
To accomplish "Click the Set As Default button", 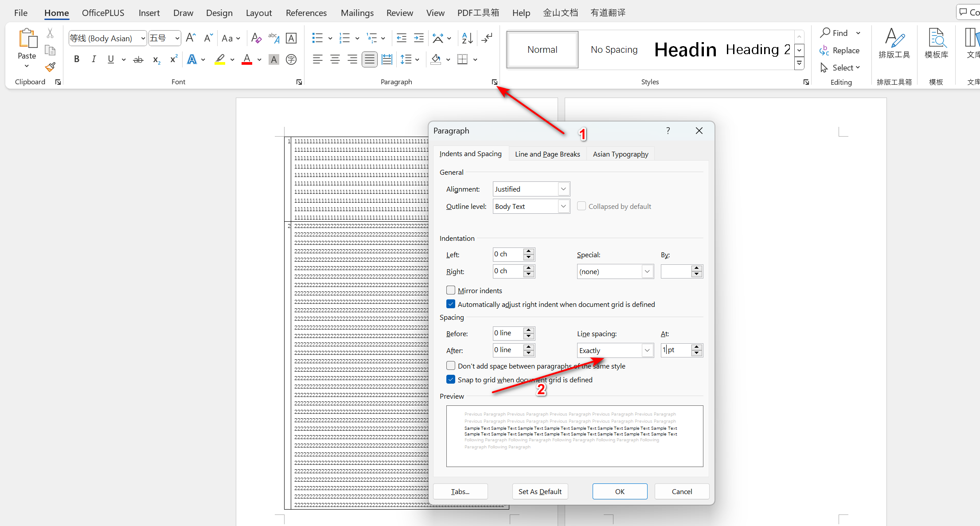I will pos(540,491).
